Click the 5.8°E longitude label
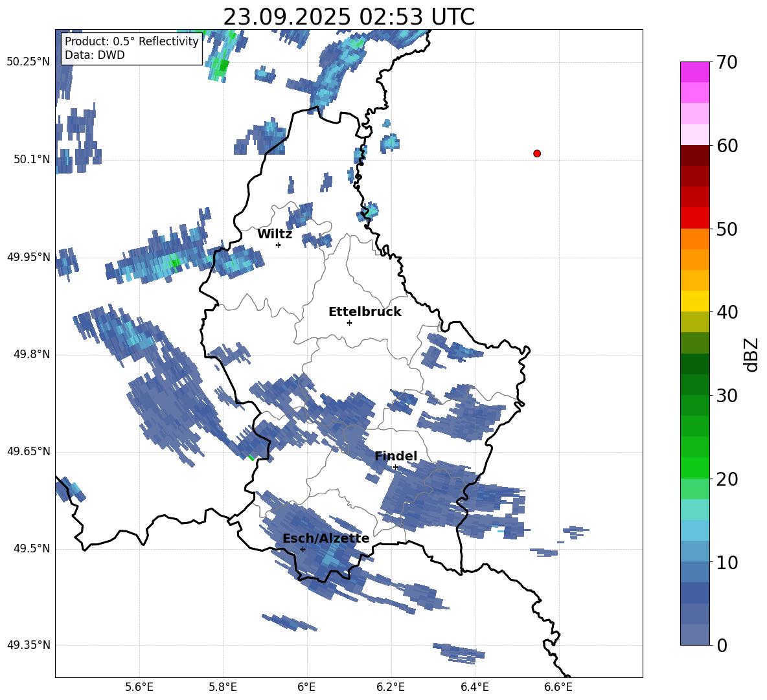The image size is (767, 700). point(223,687)
